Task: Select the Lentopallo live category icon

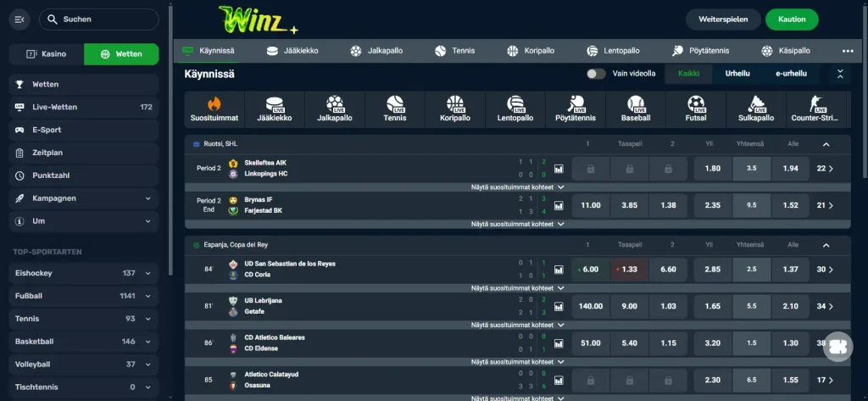Action: pos(515,109)
